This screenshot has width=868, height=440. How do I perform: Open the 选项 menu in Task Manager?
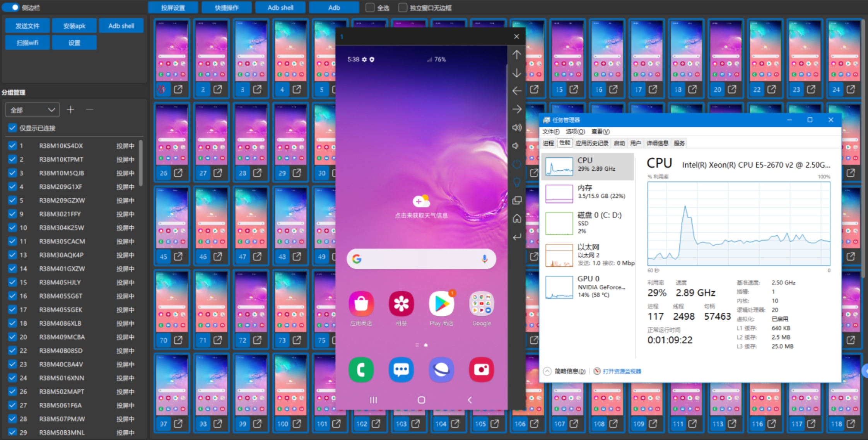[x=575, y=132]
